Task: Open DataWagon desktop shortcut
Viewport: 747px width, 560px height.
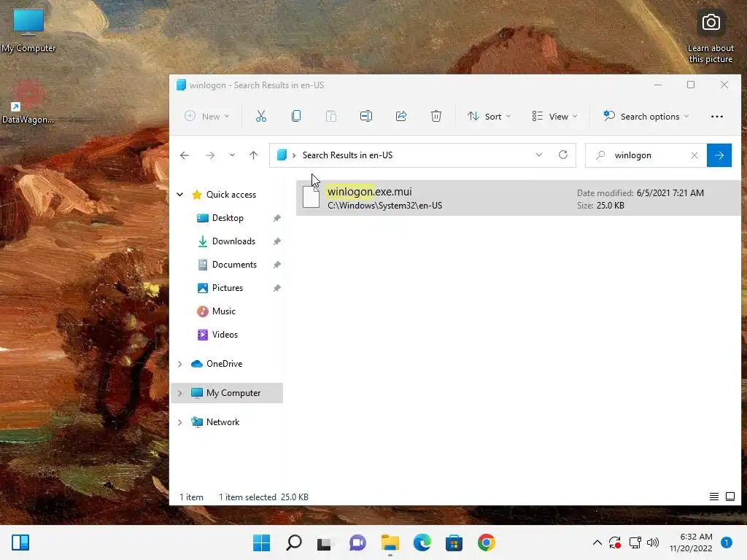Action: [28, 102]
